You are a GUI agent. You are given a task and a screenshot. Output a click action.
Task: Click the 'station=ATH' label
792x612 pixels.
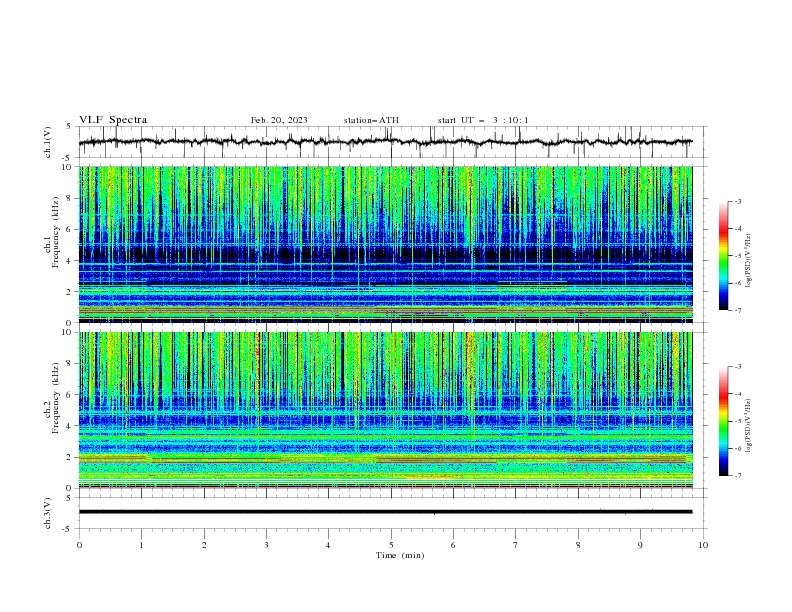click(x=371, y=120)
